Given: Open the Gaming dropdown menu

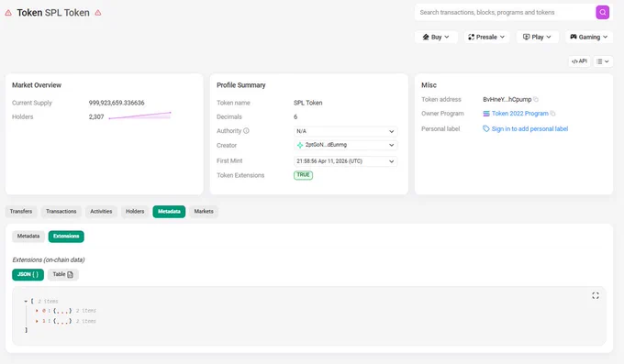Looking at the screenshot, I should click(x=589, y=37).
